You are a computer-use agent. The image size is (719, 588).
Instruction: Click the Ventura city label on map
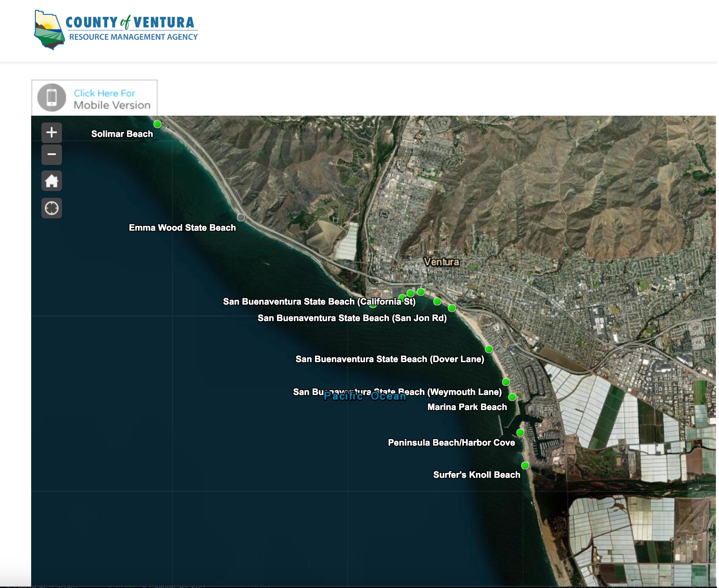441,262
